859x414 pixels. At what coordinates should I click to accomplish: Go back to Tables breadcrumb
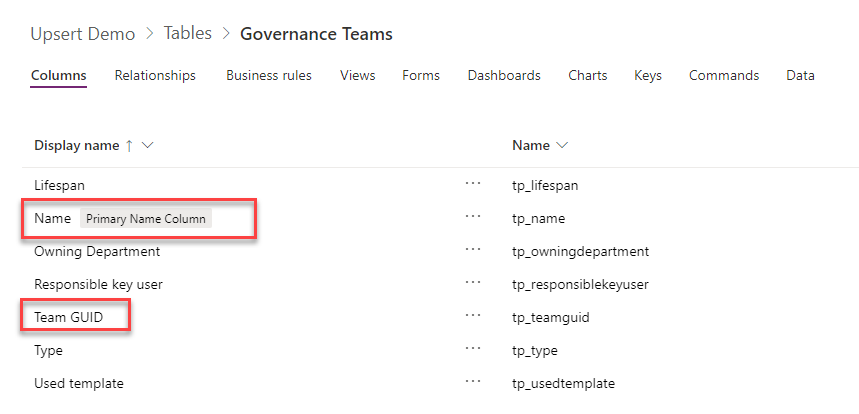pos(187,34)
